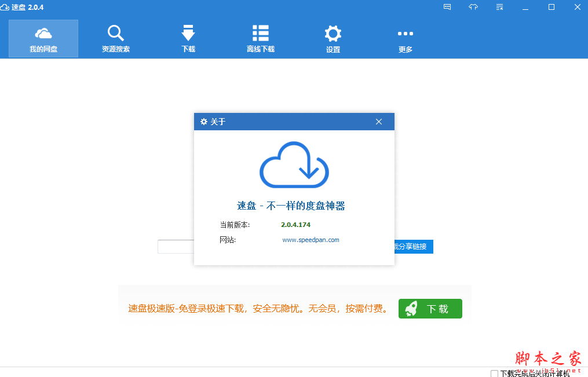Image resolution: width=588 pixels, height=377 pixels.
Task: Click the feedback message icon in title bar
Action: point(447,7)
